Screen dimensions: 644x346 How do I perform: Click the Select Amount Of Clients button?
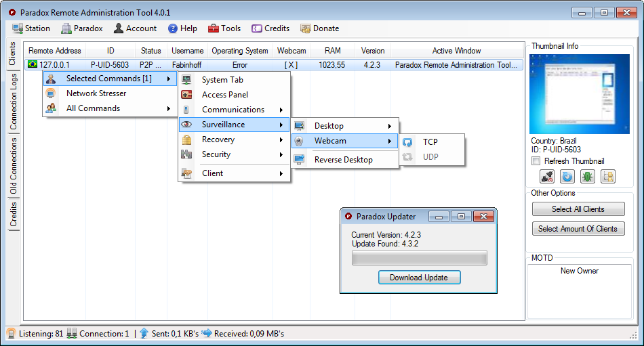coord(578,229)
